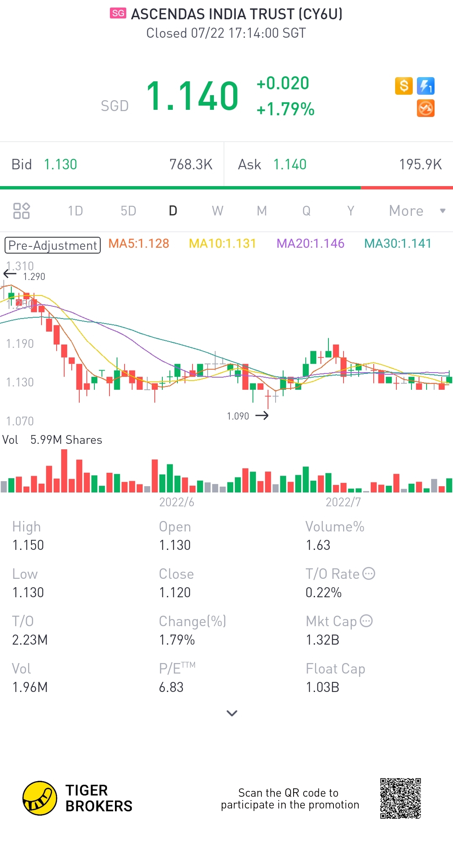Tap the bid/ask ratio bar
This screenshot has width=453, height=868.
click(x=226, y=188)
